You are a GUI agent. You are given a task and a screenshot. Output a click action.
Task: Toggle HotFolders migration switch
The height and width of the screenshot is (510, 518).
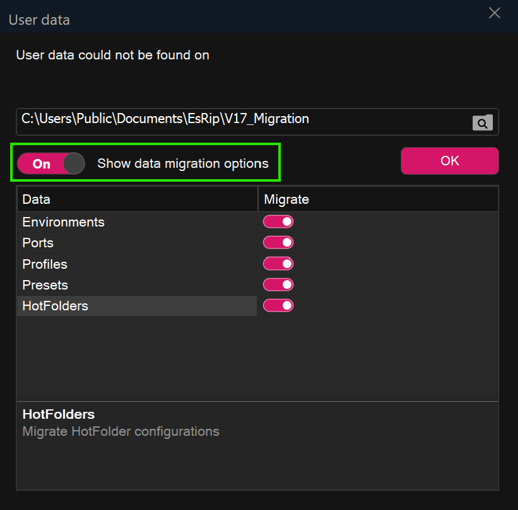coord(278,305)
